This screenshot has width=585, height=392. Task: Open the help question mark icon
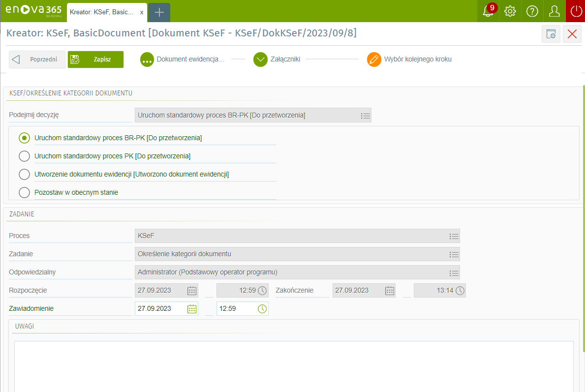pyautogui.click(x=532, y=11)
